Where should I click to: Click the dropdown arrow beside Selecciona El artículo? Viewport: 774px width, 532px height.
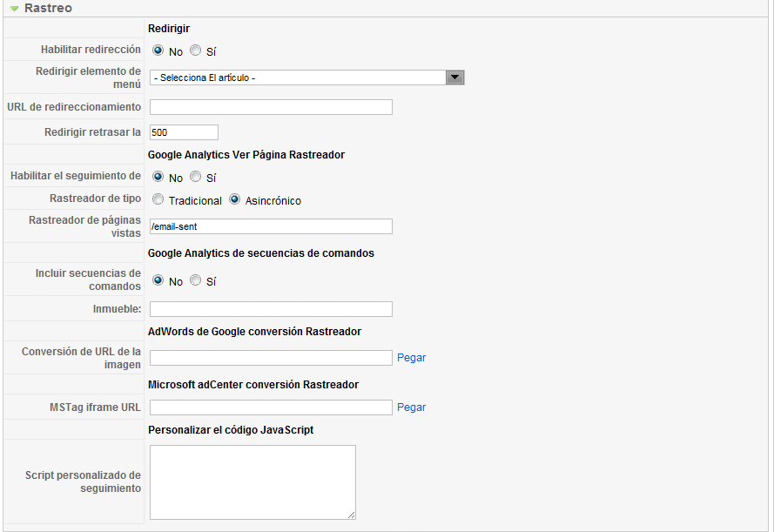454,77
